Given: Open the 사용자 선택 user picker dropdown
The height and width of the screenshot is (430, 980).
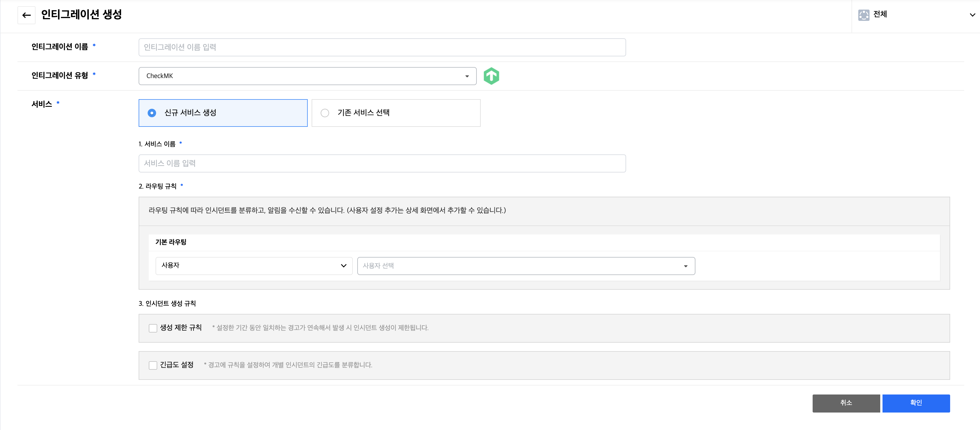Looking at the screenshot, I should [x=526, y=266].
